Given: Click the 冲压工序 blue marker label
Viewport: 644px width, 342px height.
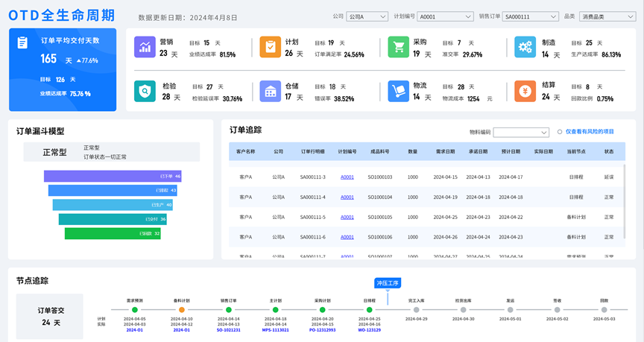Looking at the screenshot, I should 388,283.
